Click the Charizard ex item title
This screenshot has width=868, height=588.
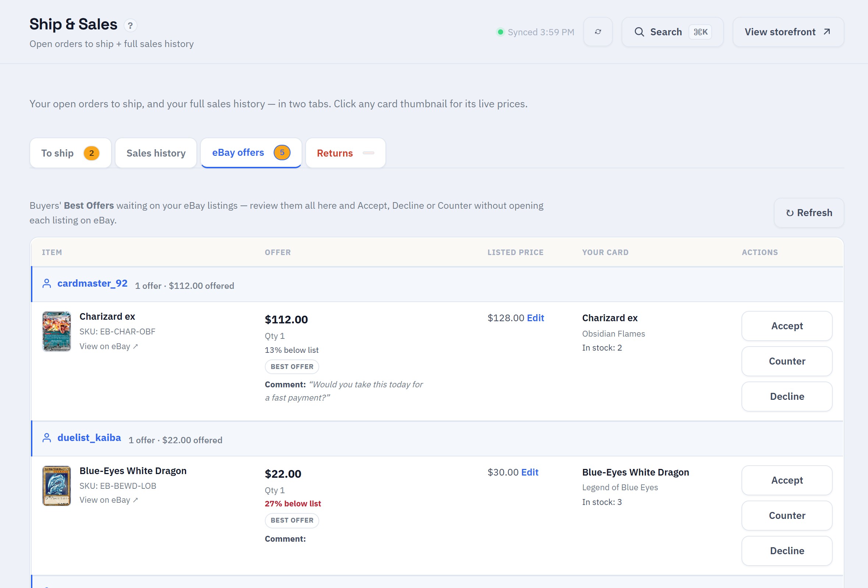[x=107, y=317]
